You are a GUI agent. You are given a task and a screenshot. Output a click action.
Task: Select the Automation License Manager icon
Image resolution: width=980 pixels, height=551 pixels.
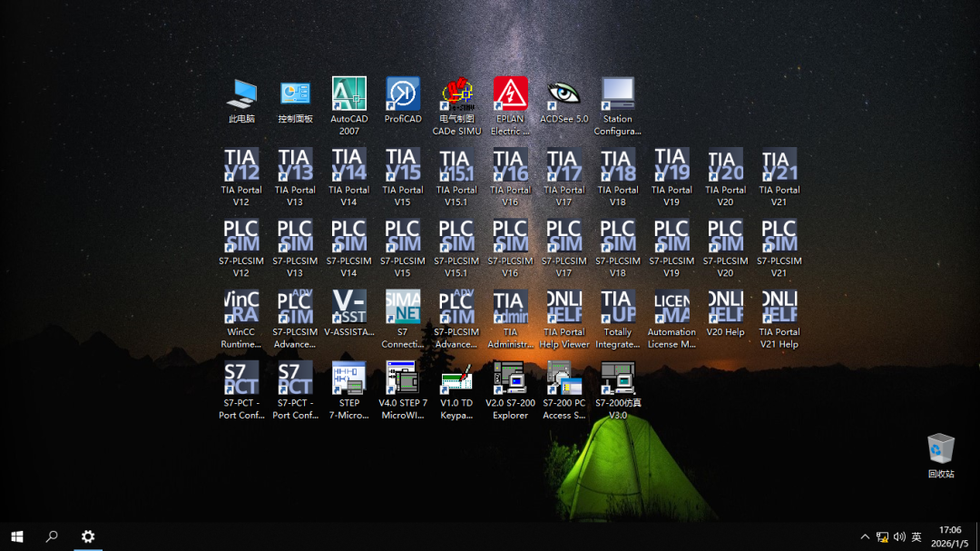[671, 308]
